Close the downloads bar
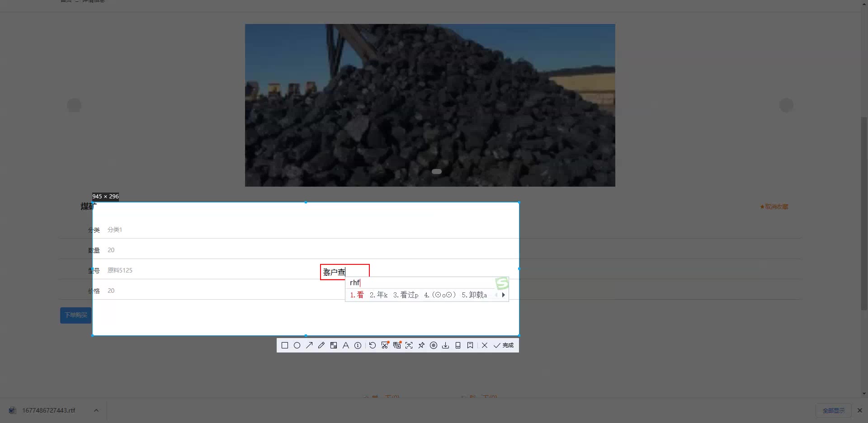 click(860, 410)
